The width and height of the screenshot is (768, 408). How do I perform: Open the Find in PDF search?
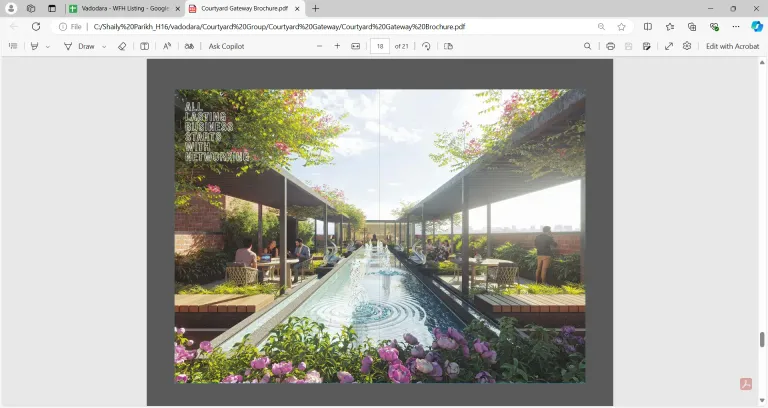click(x=587, y=46)
